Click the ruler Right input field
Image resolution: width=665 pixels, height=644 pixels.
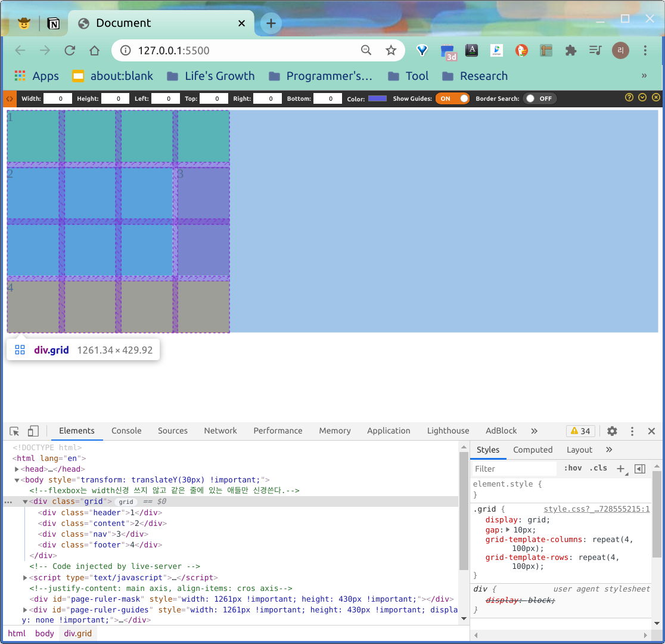(x=268, y=98)
